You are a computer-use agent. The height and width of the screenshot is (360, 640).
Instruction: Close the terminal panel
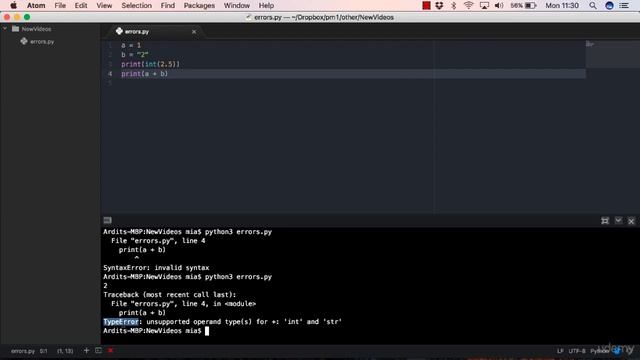click(x=631, y=221)
